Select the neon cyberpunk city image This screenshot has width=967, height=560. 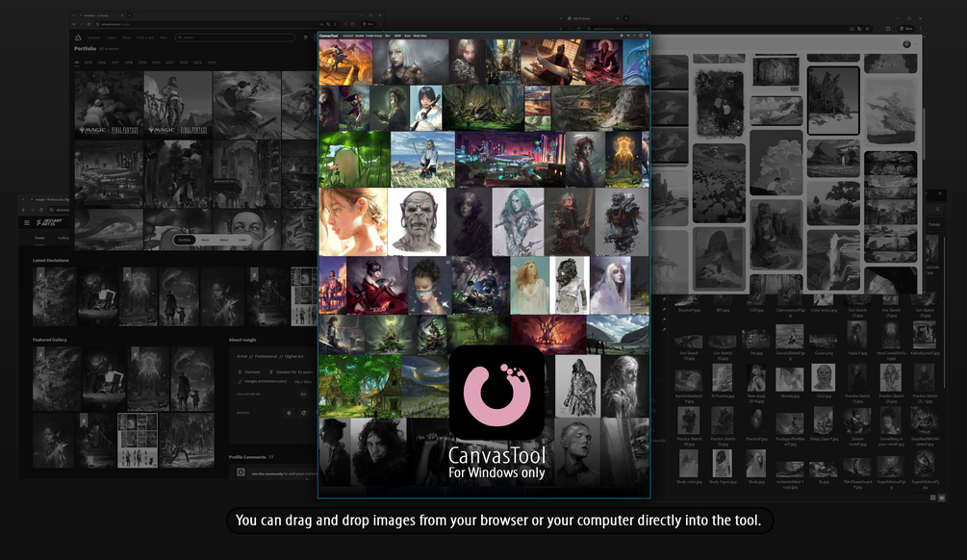tap(510, 159)
